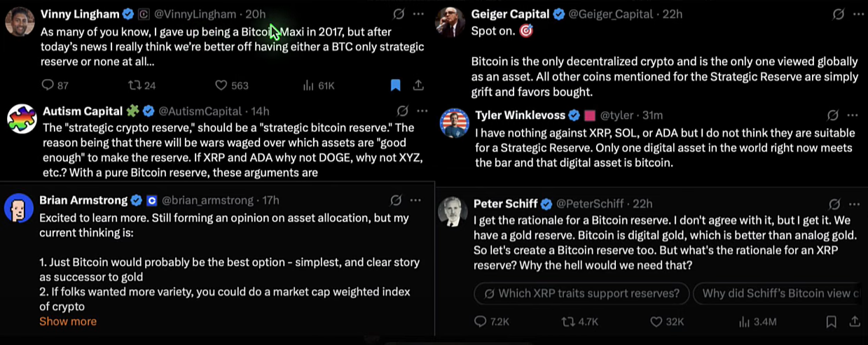Reply to Vinny Lingham's tweet

pyautogui.click(x=48, y=85)
